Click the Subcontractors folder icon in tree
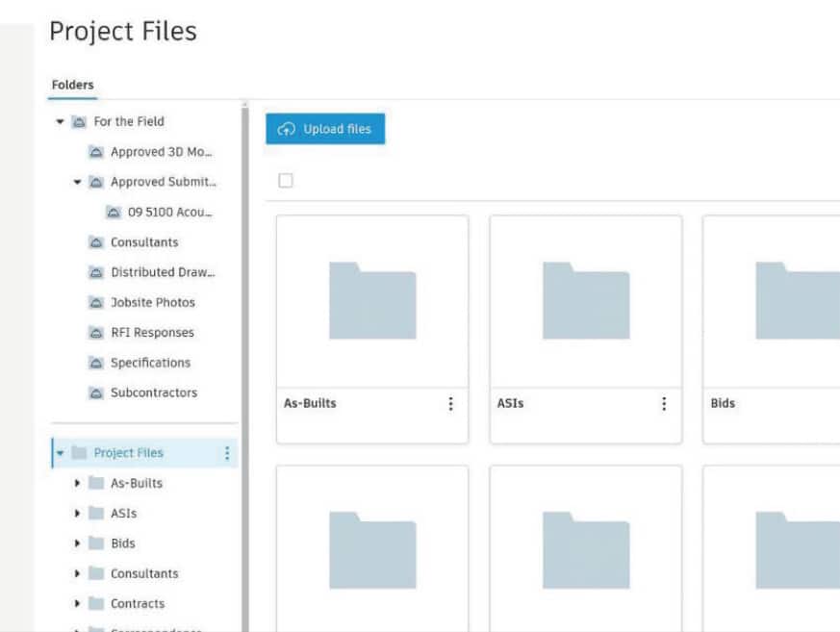The height and width of the screenshot is (632, 840). pyautogui.click(x=96, y=393)
